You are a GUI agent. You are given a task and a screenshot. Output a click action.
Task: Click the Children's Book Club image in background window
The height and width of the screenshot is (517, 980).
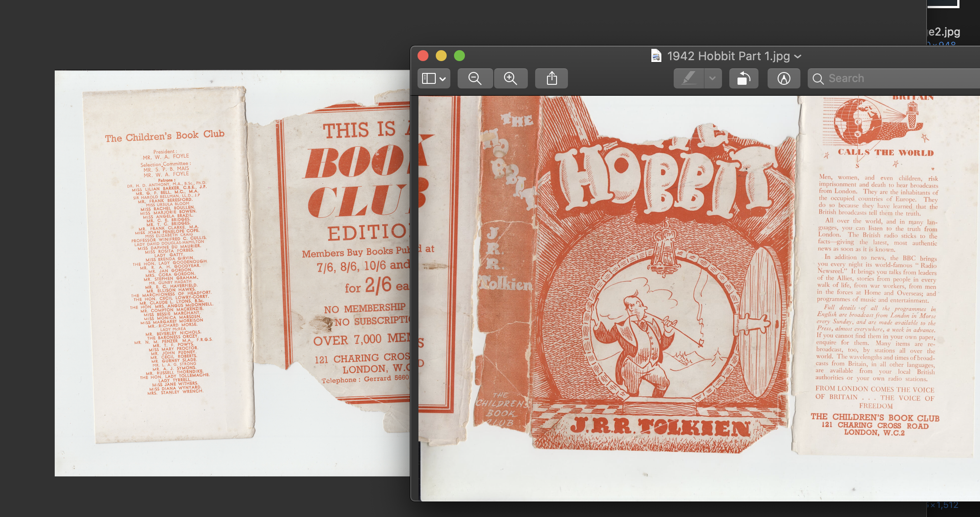(232, 273)
